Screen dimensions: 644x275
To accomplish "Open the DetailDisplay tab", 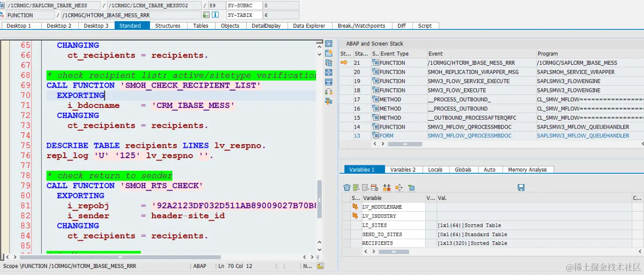I will 266,26.
